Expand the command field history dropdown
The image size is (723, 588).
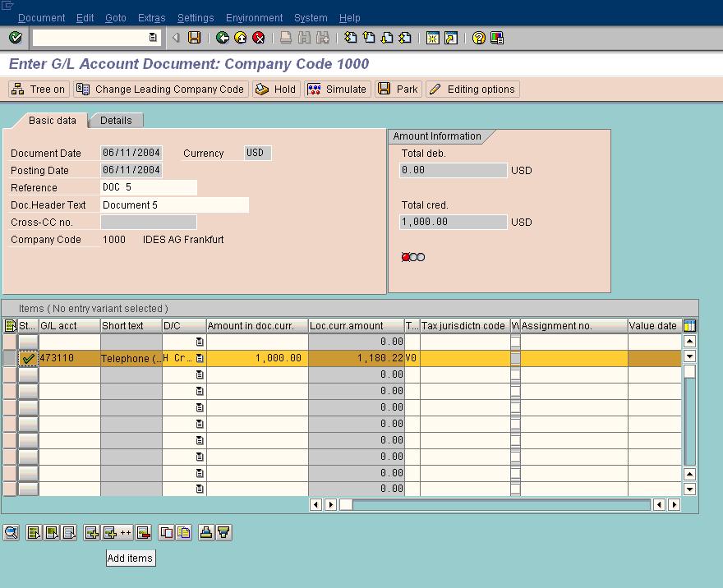point(153,38)
